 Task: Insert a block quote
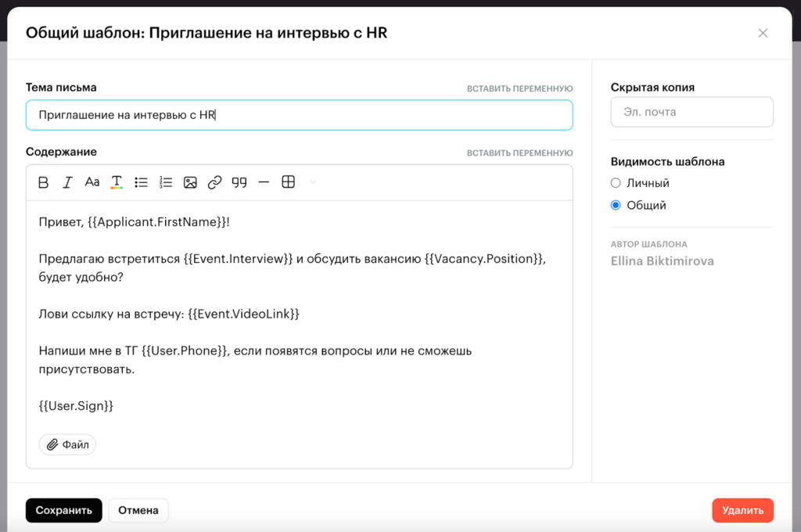pyautogui.click(x=239, y=182)
